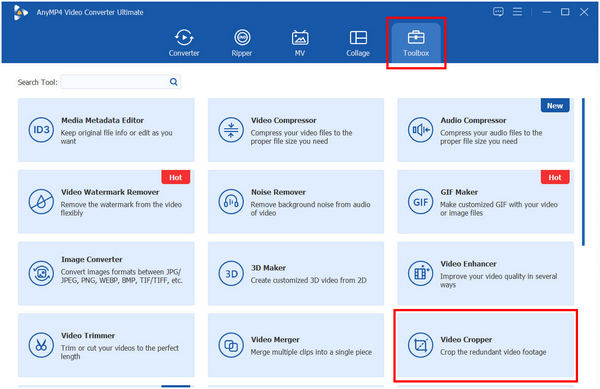Open the MV tab

click(x=300, y=43)
